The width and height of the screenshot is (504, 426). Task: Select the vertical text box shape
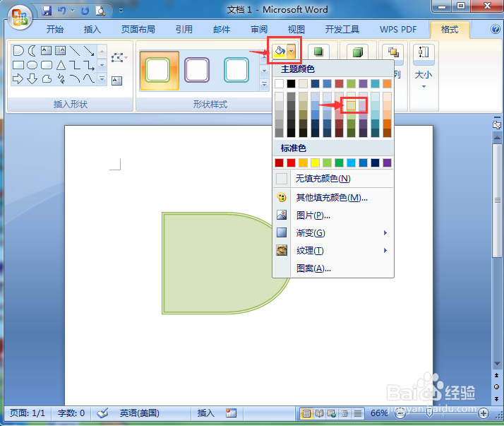[x=60, y=51]
